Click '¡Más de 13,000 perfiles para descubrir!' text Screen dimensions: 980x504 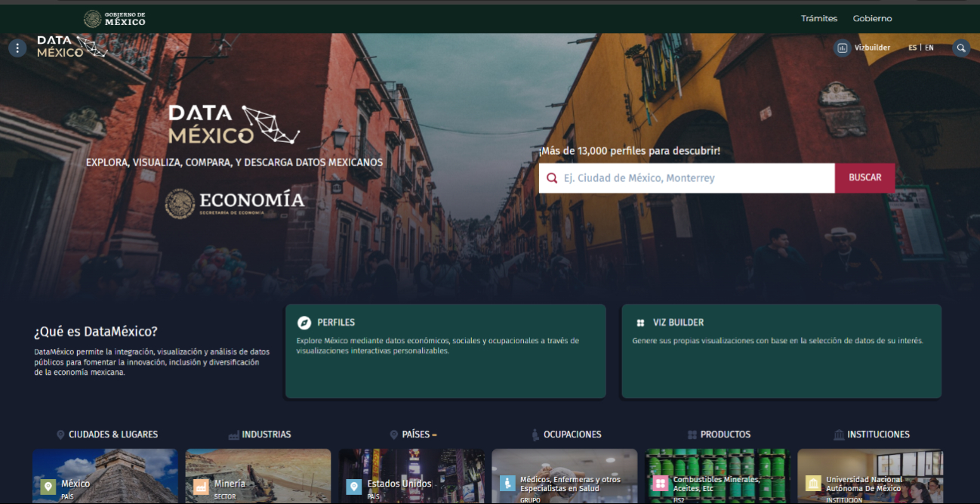[630, 151]
